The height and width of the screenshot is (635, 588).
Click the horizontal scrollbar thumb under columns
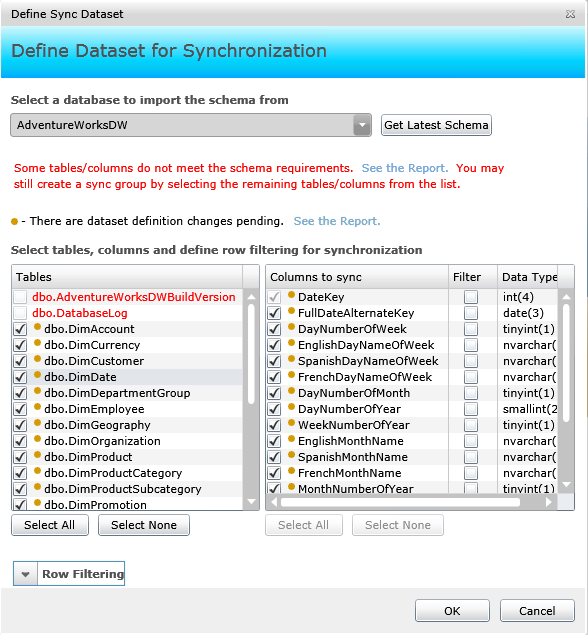[400, 502]
